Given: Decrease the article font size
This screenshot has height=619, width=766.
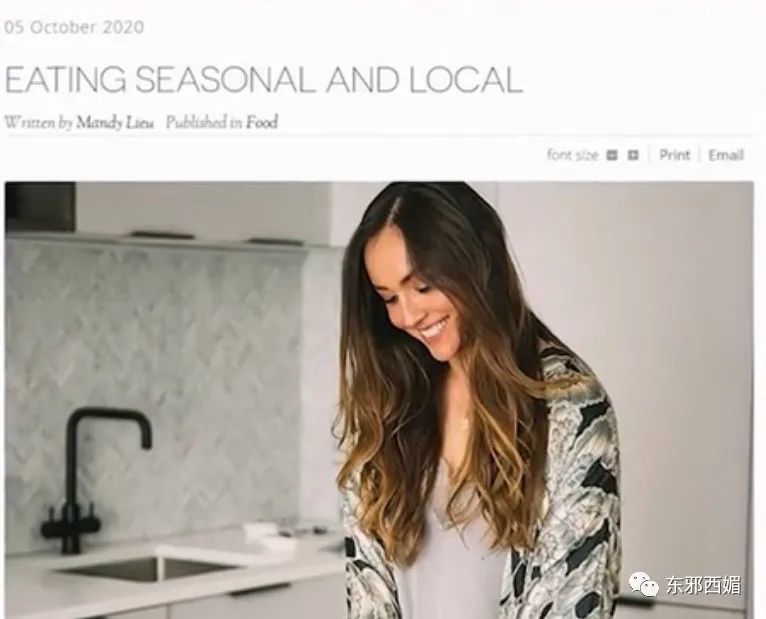Looking at the screenshot, I should click(x=612, y=155).
